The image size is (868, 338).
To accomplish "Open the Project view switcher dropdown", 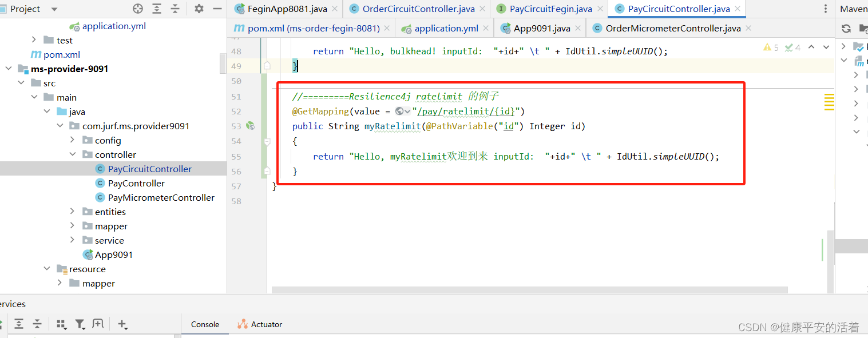I will 54,9.
